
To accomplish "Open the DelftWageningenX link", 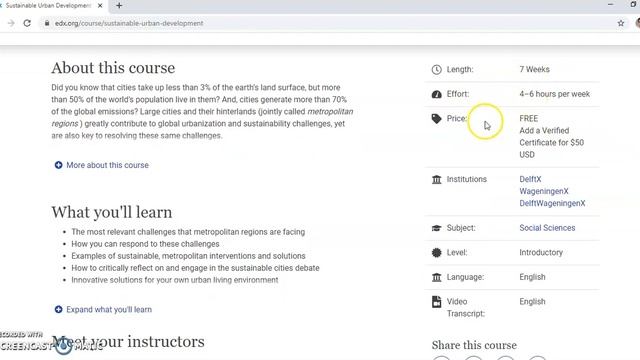I will pyautogui.click(x=552, y=203).
